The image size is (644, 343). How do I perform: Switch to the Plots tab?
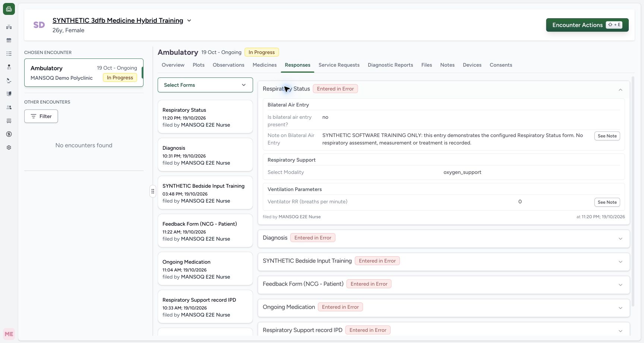[199, 65]
